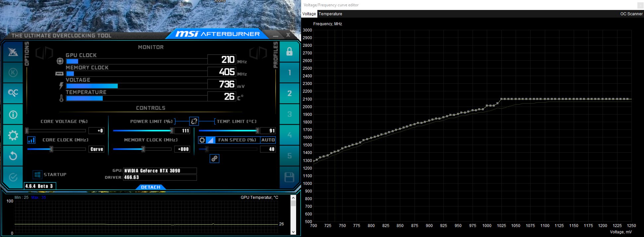
Task: Click the Power Limit 111 value field
Action: 182,131
